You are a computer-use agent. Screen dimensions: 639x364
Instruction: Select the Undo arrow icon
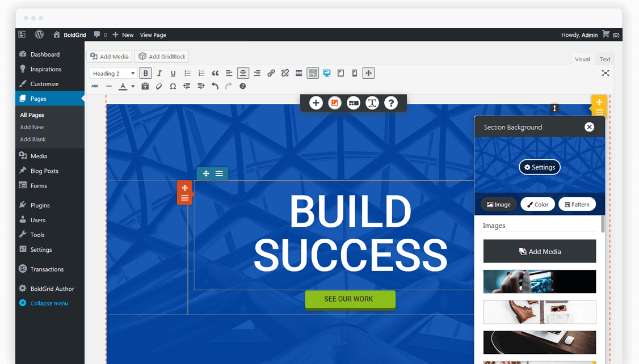pyautogui.click(x=215, y=86)
